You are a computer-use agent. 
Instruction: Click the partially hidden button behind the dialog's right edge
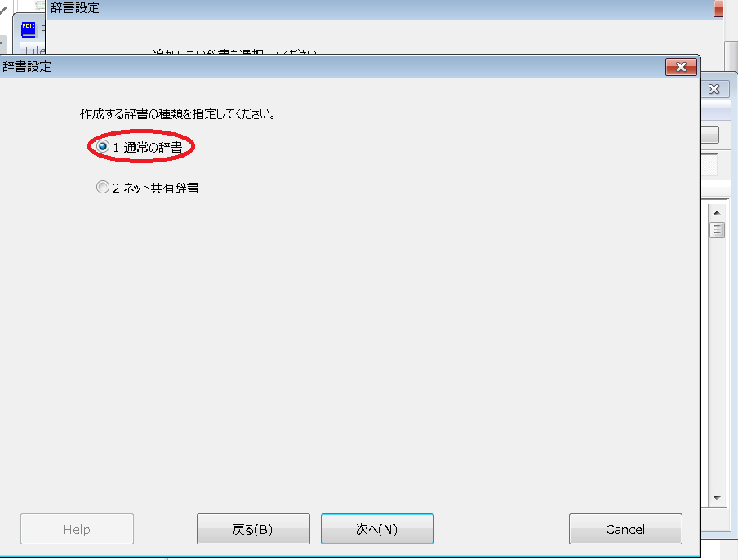709,135
